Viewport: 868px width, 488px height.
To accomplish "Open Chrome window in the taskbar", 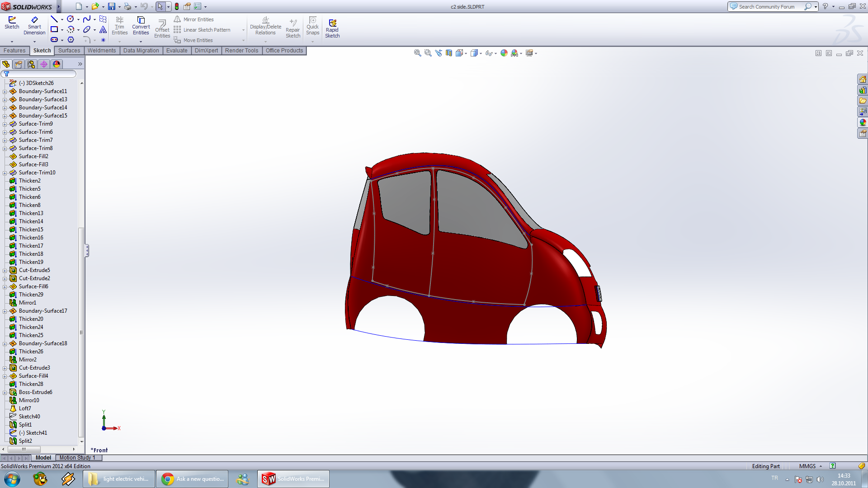I will pyautogui.click(x=192, y=479).
